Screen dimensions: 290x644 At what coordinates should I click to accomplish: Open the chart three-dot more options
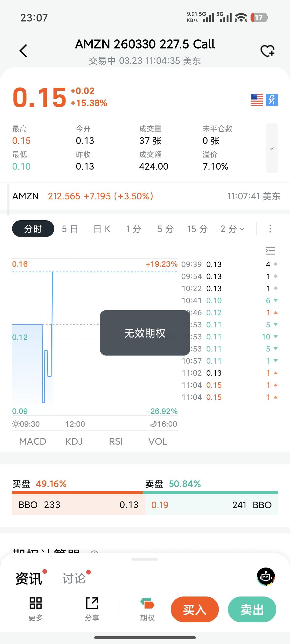[270, 229]
